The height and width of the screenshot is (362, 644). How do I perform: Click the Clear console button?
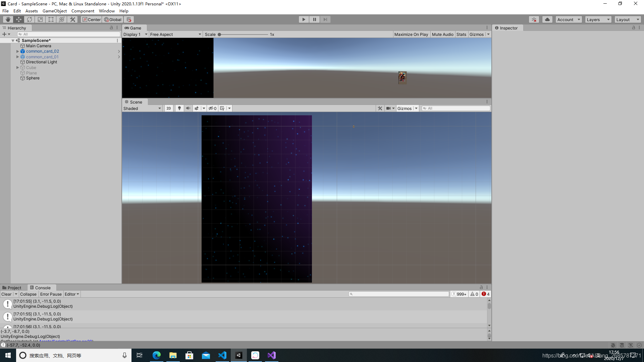point(6,294)
